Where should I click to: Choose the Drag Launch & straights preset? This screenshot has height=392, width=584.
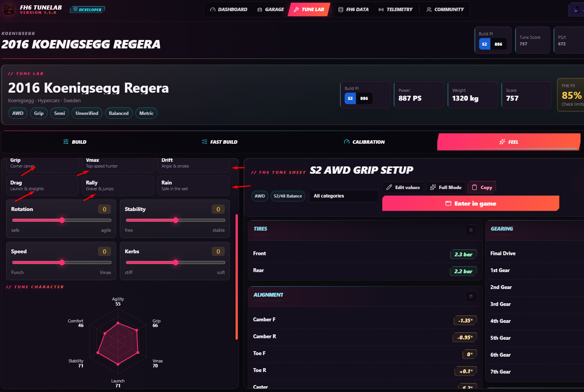coord(42,186)
